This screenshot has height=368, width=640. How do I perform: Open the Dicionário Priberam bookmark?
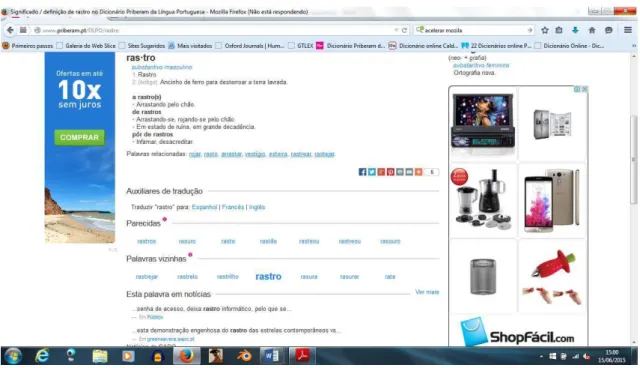tap(351, 46)
